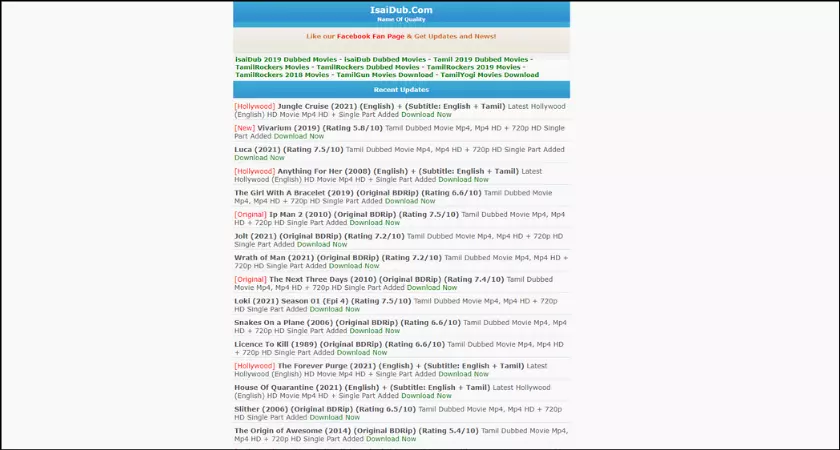Click the [New] tag on Vivarium
Image resolution: width=840 pixels, height=450 pixels.
pyautogui.click(x=244, y=129)
